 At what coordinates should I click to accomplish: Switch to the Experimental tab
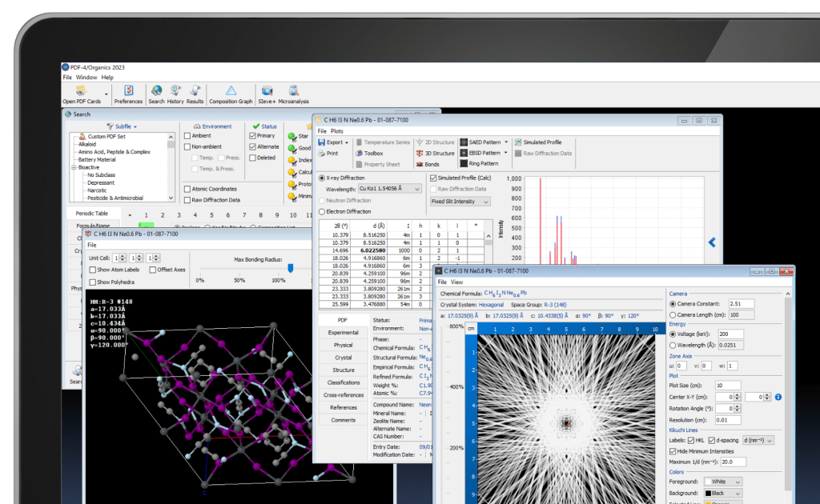343,333
